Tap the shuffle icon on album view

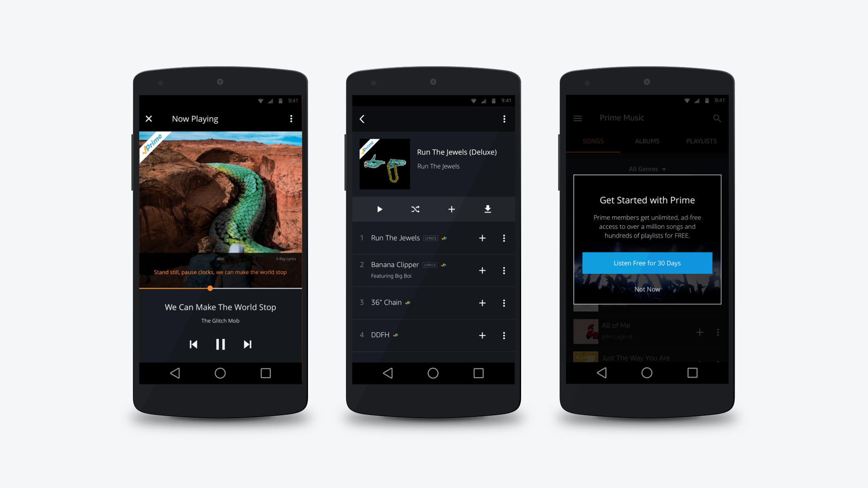(416, 209)
